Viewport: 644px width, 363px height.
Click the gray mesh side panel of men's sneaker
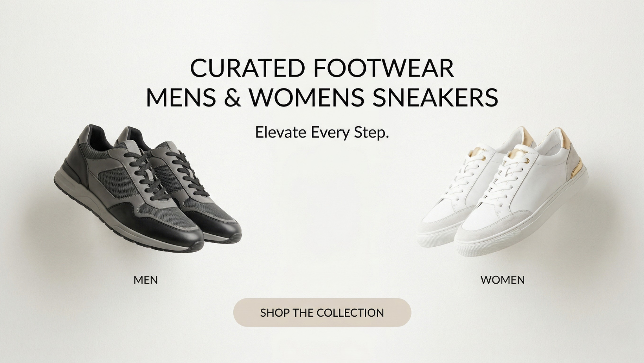click(x=118, y=181)
